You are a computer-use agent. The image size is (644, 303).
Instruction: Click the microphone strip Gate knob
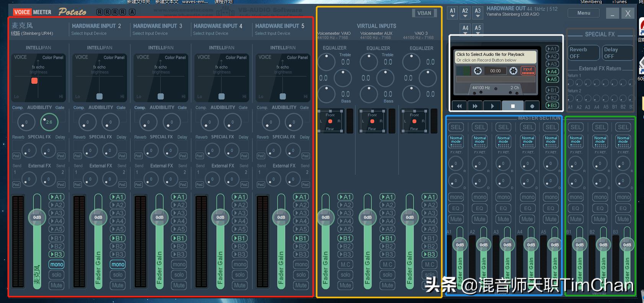(x=49, y=122)
